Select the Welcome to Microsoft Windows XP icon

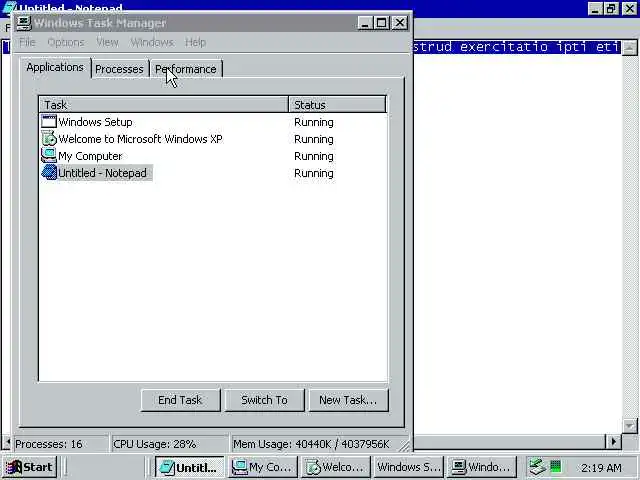[x=49, y=139]
